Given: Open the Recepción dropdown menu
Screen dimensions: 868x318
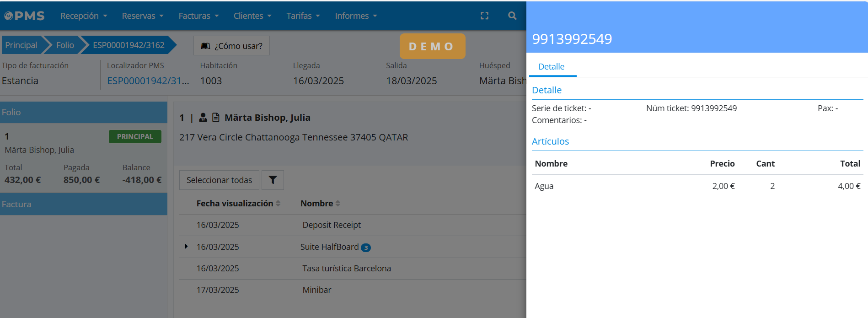Looking at the screenshot, I should click(84, 16).
